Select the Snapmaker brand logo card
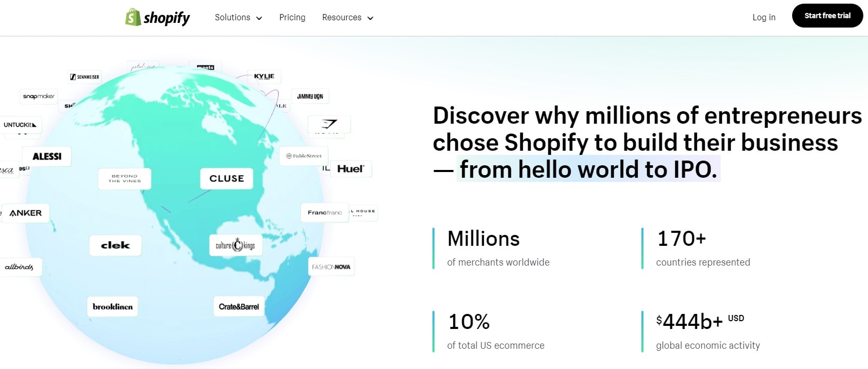Viewport: 868px width, 369px height. [38, 96]
